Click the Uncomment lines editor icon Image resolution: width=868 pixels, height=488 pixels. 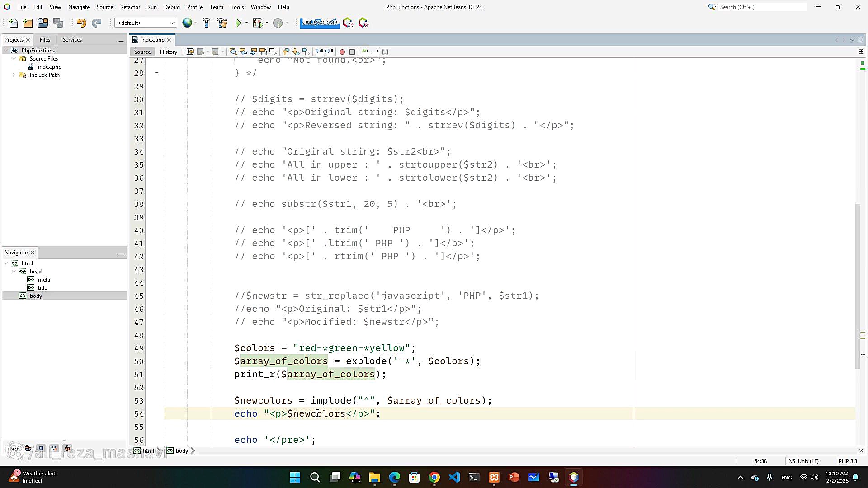(375, 52)
